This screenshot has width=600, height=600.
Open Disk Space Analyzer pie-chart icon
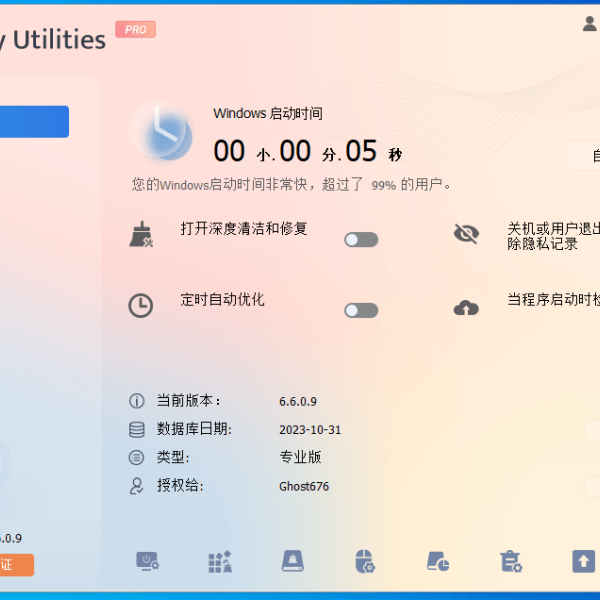(438, 561)
